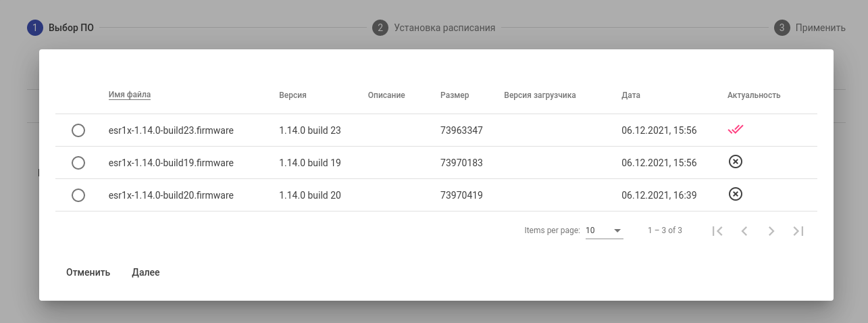Sort by the Имя файла column header
Viewport: 868px width, 323px height.
click(130, 95)
